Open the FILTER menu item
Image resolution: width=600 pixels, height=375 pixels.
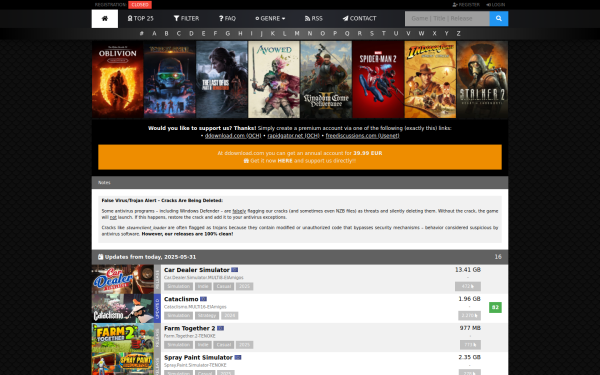click(186, 19)
